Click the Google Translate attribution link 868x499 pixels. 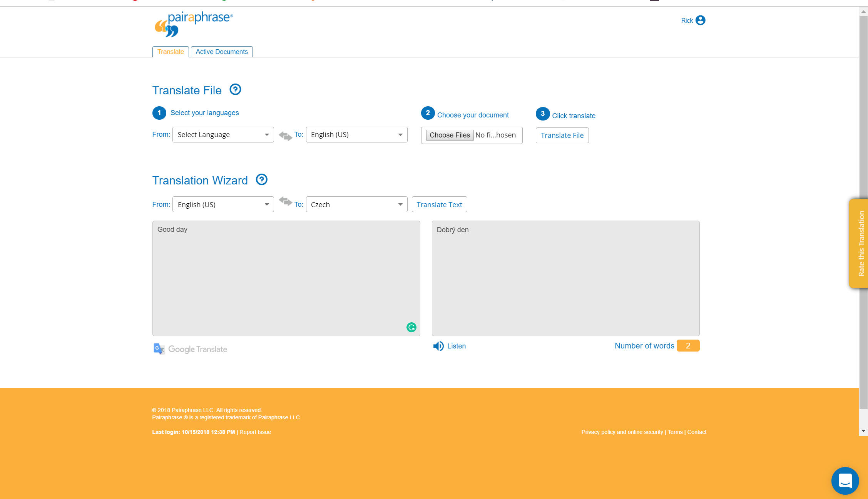(190, 349)
